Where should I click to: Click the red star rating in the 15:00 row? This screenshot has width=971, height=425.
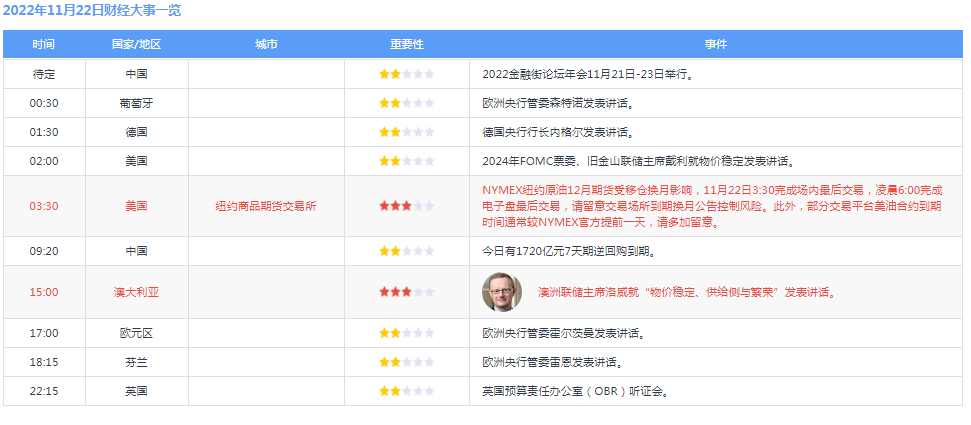point(407,292)
